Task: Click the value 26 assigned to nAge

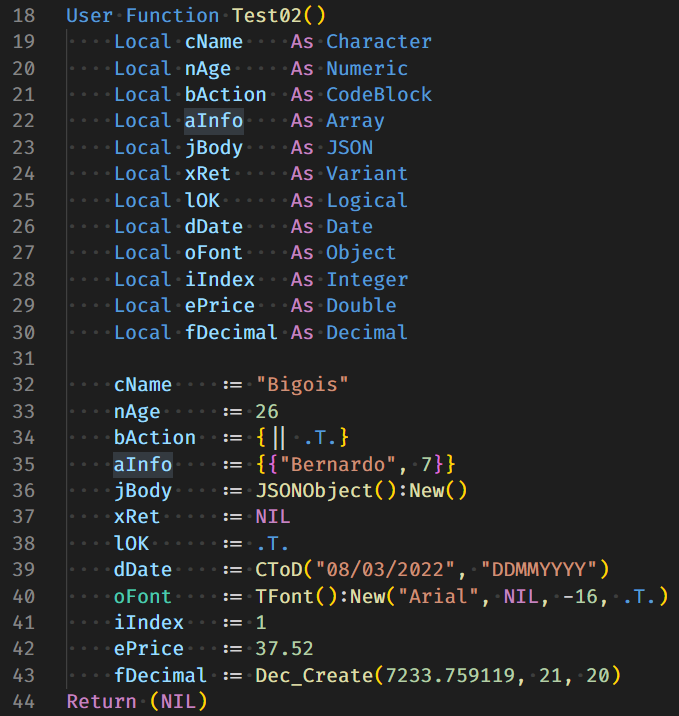Action: (x=267, y=412)
